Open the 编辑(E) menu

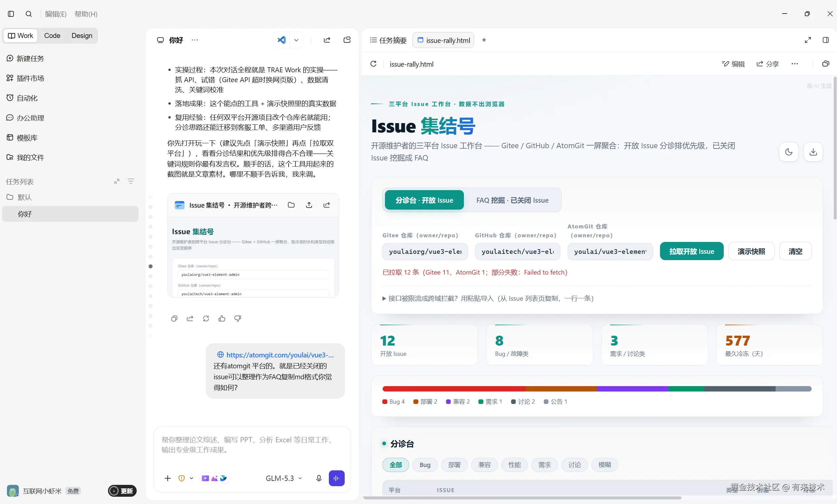56,14
